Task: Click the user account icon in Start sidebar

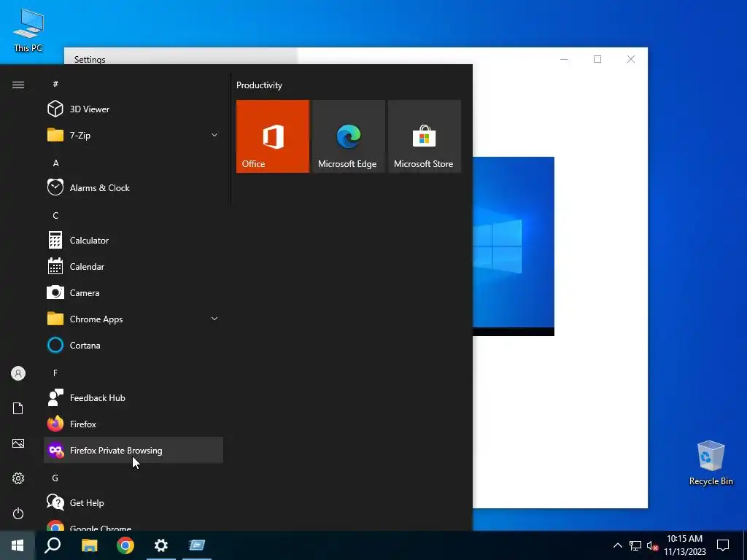Action: click(x=18, y=373)
